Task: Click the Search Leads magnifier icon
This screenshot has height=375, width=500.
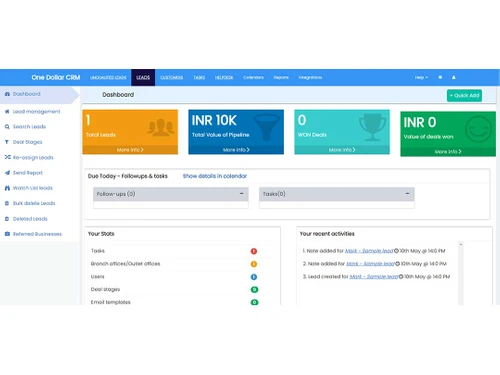Action: pos(7,127)
